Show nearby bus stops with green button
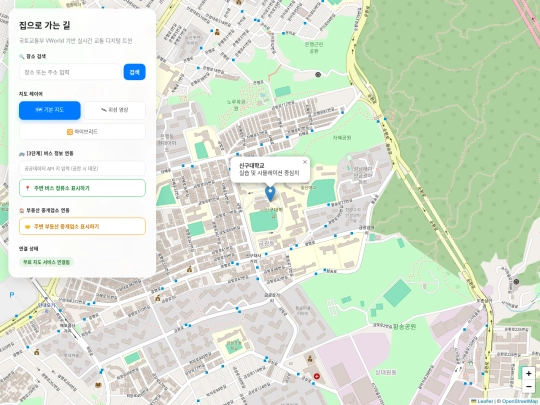Viewport: 540px width, 405px height. point(82,188)
